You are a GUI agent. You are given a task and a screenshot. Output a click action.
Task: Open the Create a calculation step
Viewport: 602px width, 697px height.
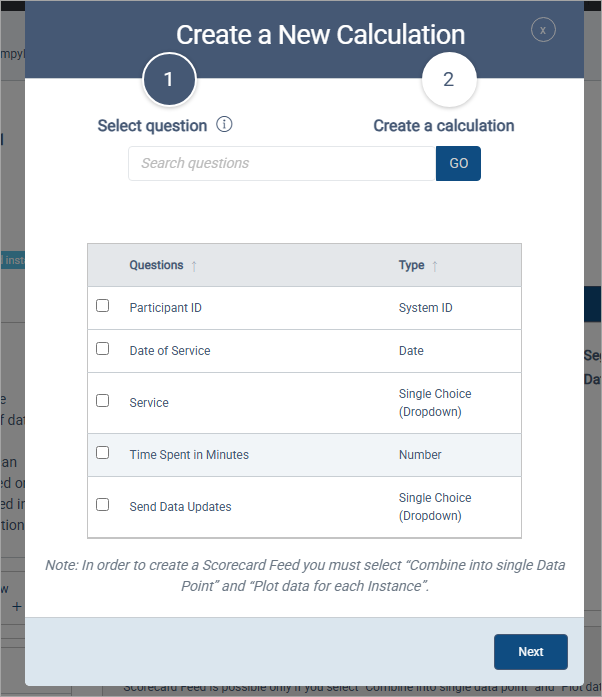click(444, 126)
